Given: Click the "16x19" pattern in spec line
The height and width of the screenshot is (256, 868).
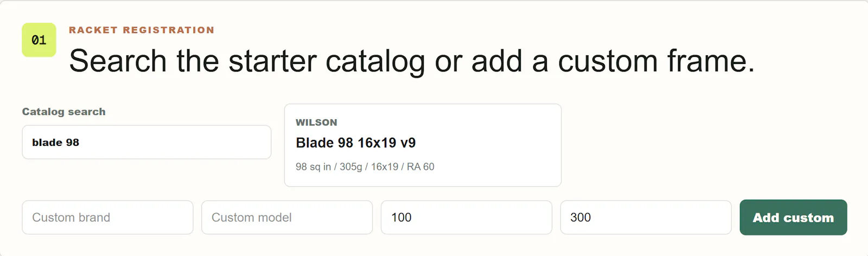Looking at the screenshot, I should pyautogui.click(x=384, y=167).
